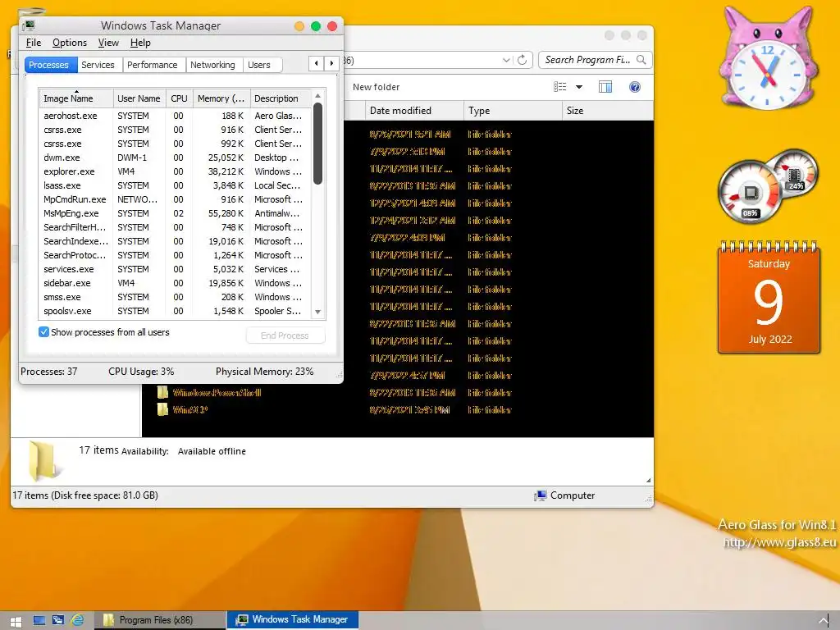Switch to the Networking tab
This screenshot has height=630, width=840.
click(x=212, y=65)
